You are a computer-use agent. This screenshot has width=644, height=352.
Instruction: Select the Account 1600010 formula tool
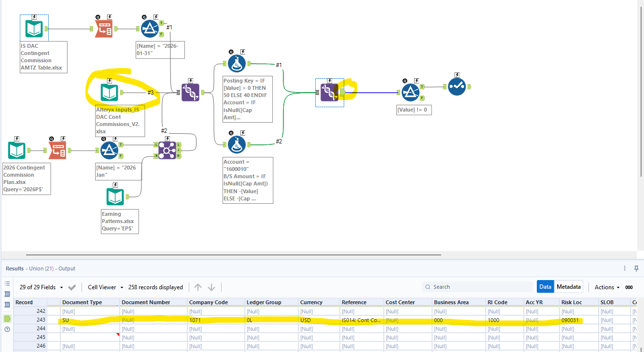pos(237,143)
